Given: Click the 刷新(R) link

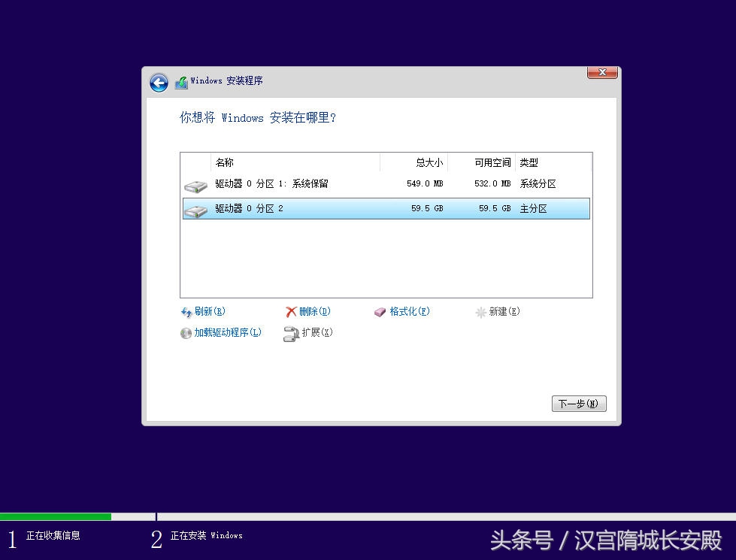Looking at the screenshot, I should click(210, 311).
